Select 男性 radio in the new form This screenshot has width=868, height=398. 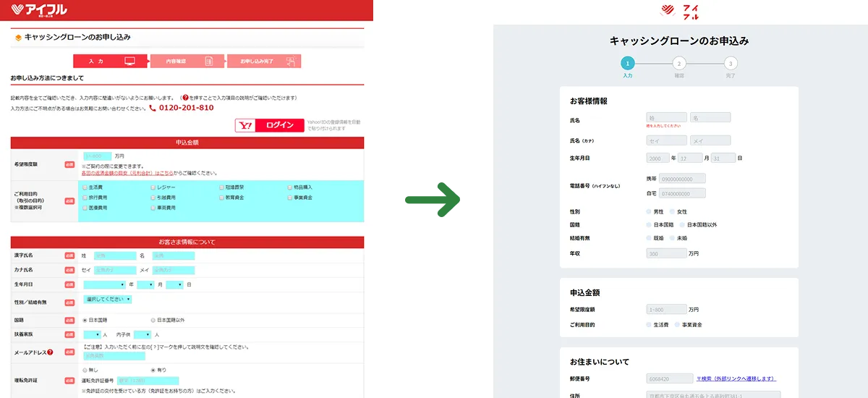point(650,212)
